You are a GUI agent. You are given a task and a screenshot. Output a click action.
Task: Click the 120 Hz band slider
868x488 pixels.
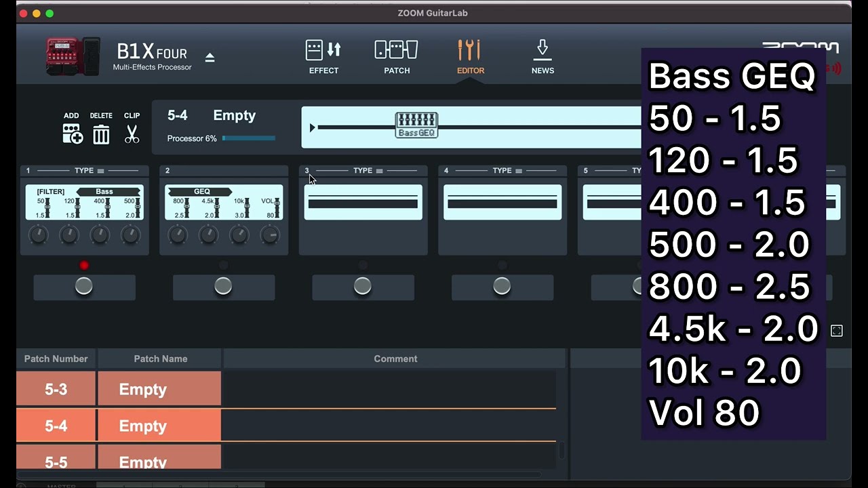point(77,207)
